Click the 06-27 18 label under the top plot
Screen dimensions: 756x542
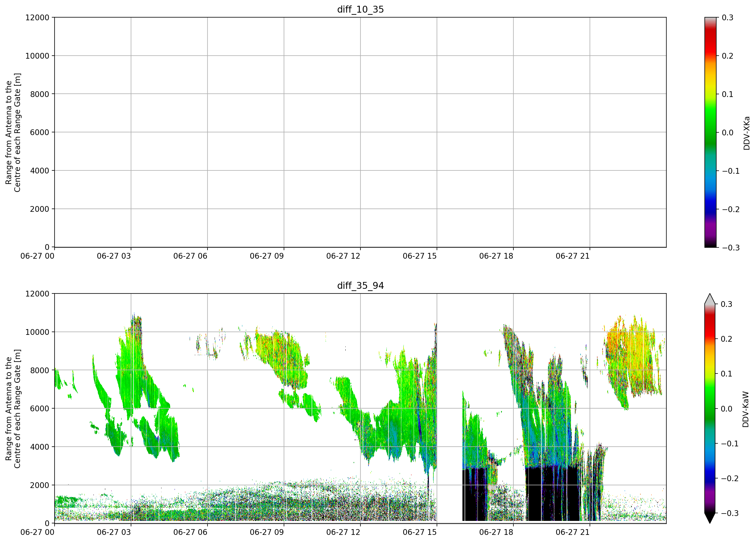click(x=496, y=256)
